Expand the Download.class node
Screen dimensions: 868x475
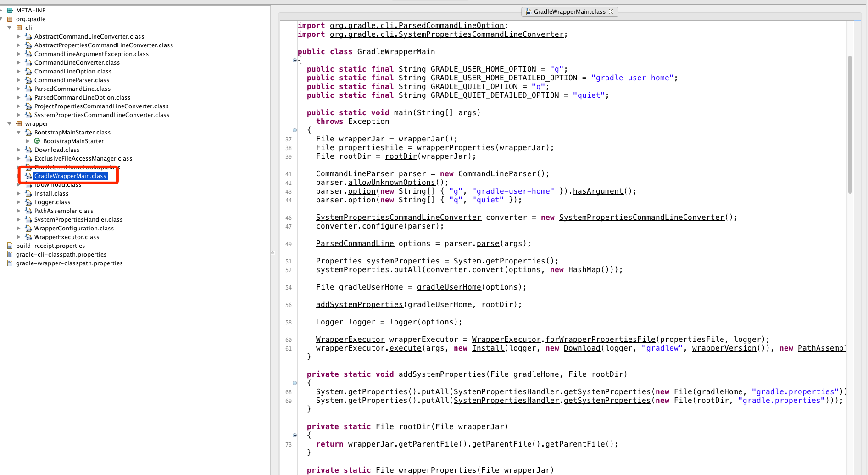pos(19,150)
